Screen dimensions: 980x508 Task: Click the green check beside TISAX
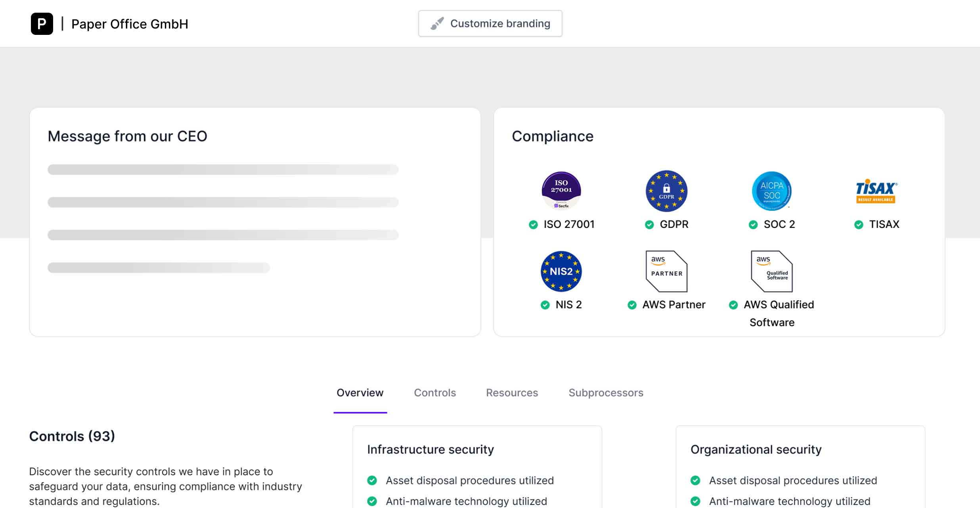click(x=859, y=225)
